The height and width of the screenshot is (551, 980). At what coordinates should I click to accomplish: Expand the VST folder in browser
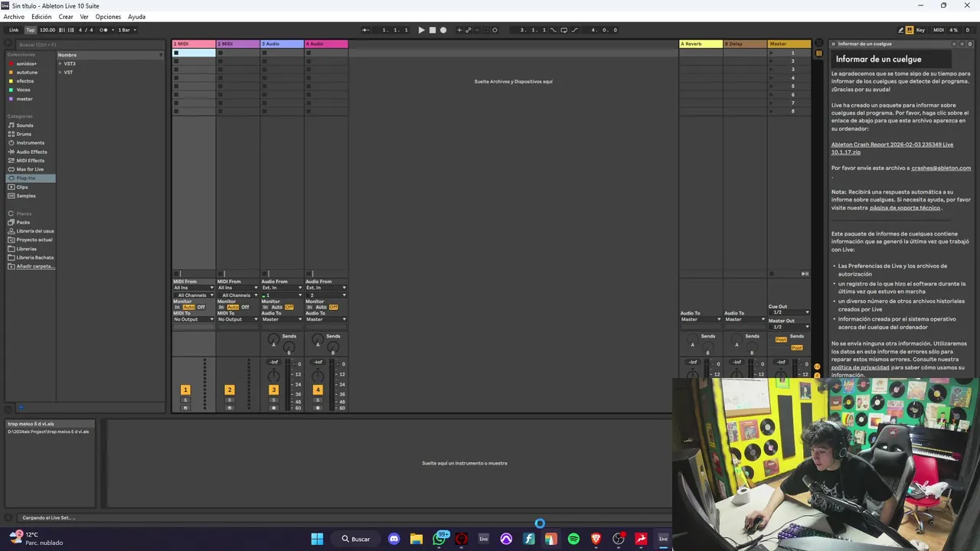tap(60, 72)
